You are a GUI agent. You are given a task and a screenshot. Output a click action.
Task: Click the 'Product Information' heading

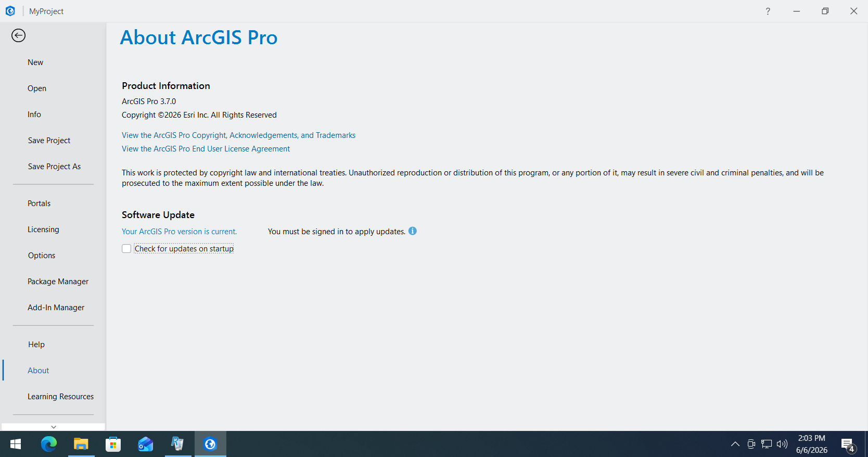pos(166,86)
